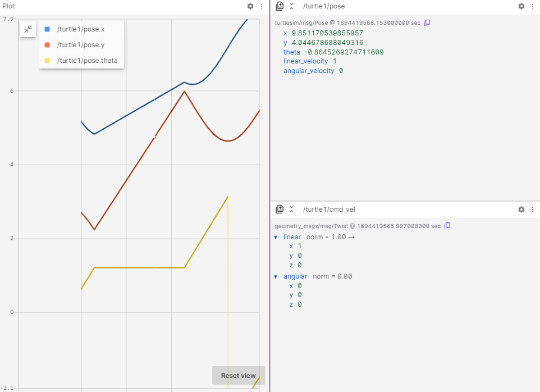Collapse the plot legend
The image size is (540, 392).
[x=28, y=29]
